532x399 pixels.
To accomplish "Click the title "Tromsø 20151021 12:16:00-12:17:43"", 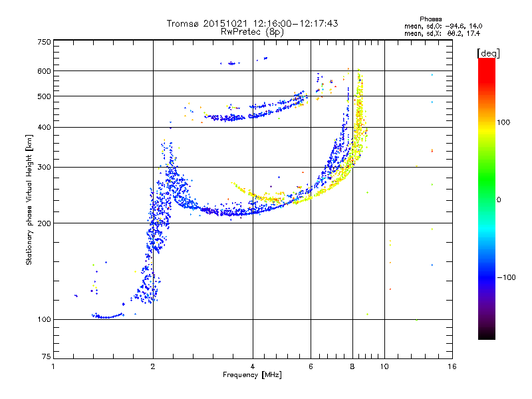I will pyautogui.click(x=252, y=23).
